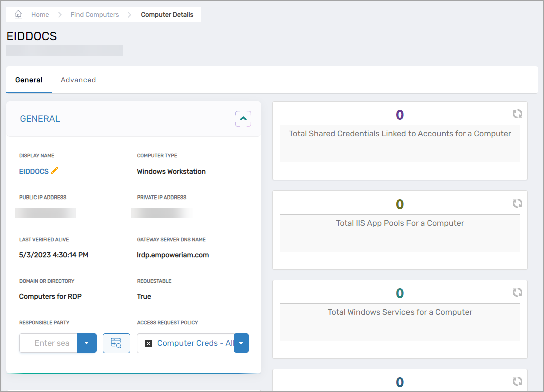Viewport: 544px width, 392px height.
Task: Switch to the General tab
Action: click(29, 80)
